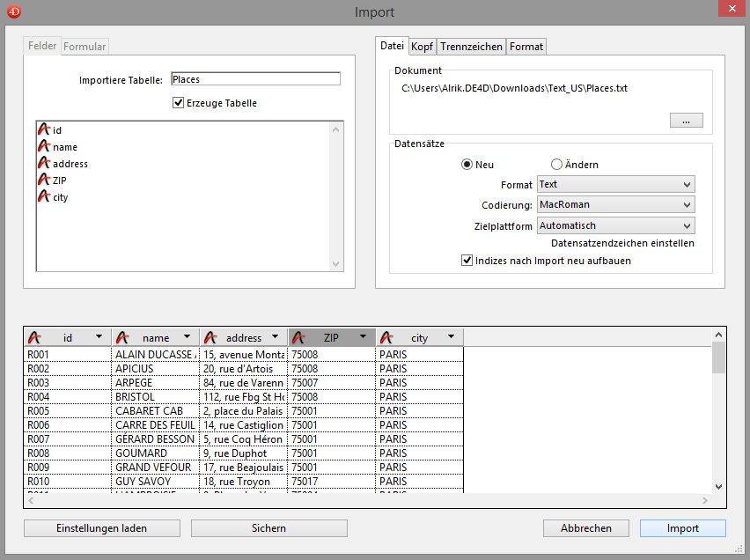Click the alpha type icon beside id field
The width and height of the screenshot is (750, 560).
(x=44, y=129)
